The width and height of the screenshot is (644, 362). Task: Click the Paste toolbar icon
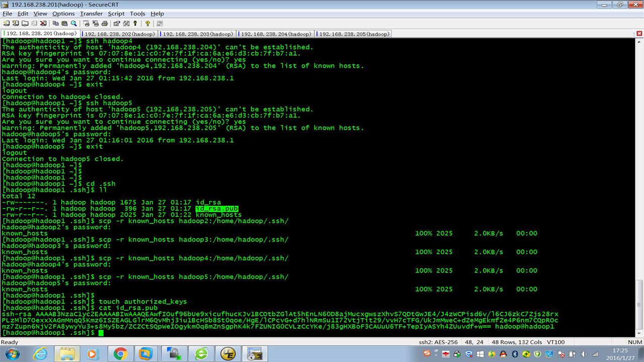click(x=64, y=23)
